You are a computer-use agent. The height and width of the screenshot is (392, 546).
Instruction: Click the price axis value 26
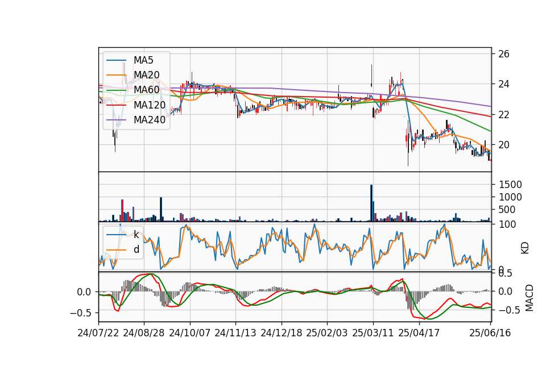click(x=504, y=54)
